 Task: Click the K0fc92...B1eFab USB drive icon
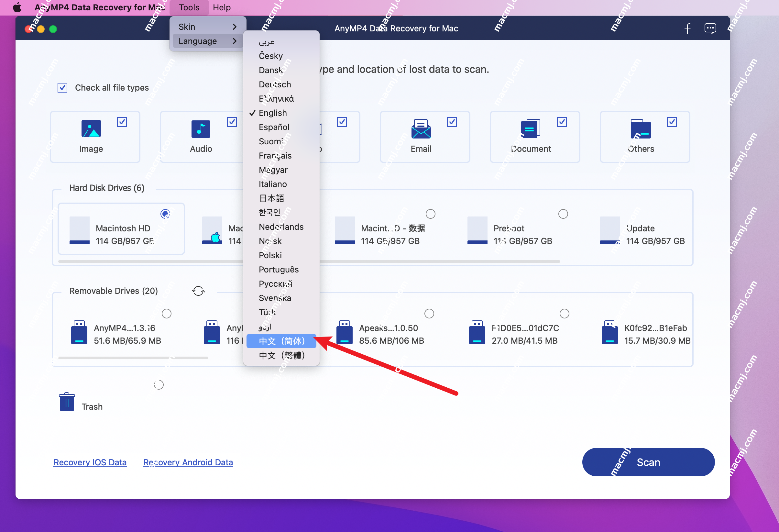pos(610,332)
